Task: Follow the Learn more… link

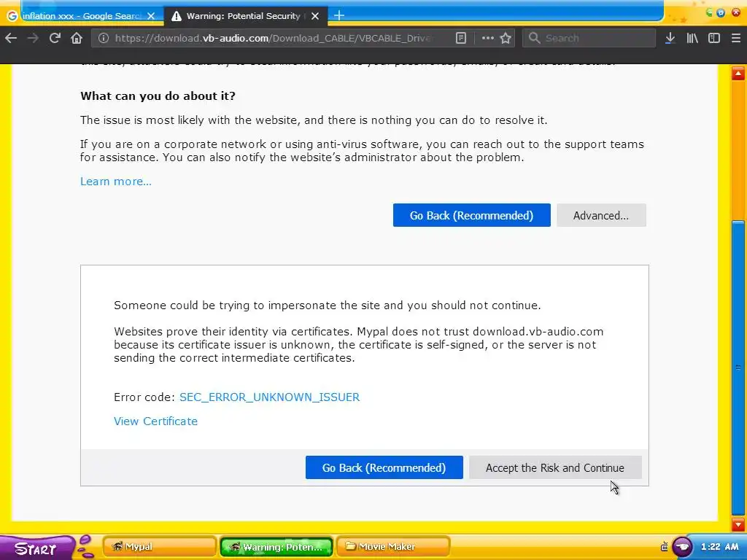Action: point(116,182)
